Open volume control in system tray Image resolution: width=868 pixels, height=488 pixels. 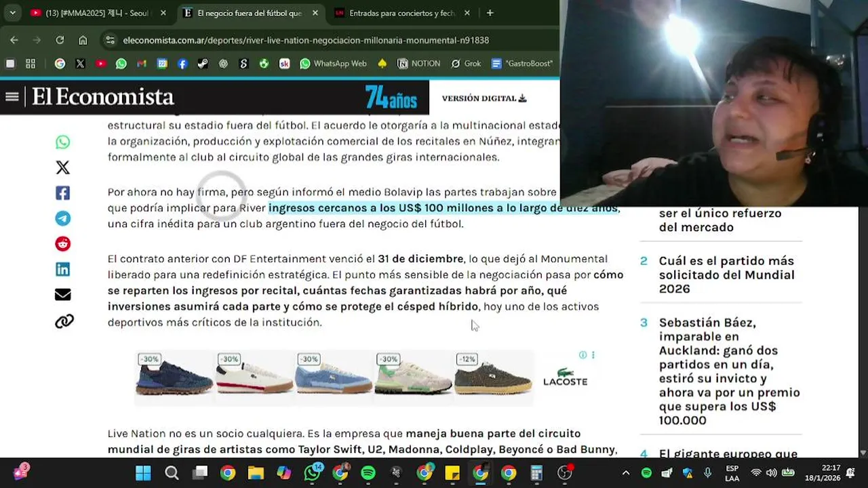[x=771, y=472]
